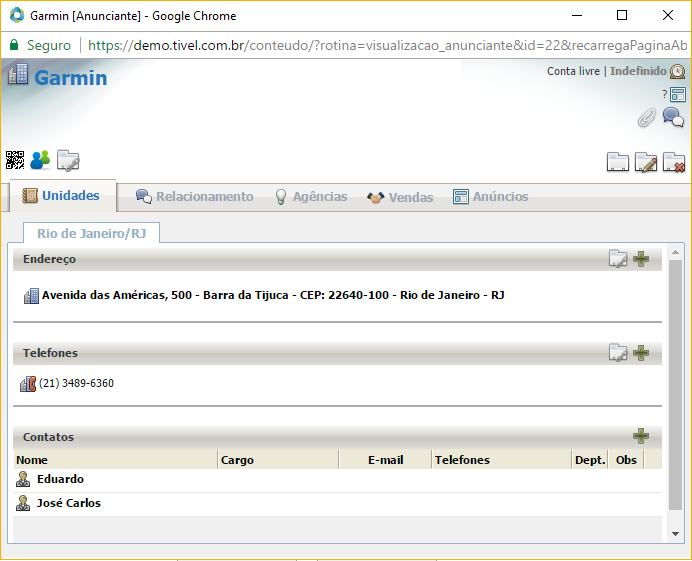Click the paperclip attachments icon
Screen dimensions: 692x561
click(647, 118)
